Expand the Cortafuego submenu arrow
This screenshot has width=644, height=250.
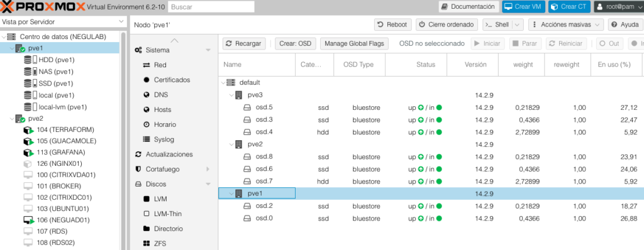208,169
